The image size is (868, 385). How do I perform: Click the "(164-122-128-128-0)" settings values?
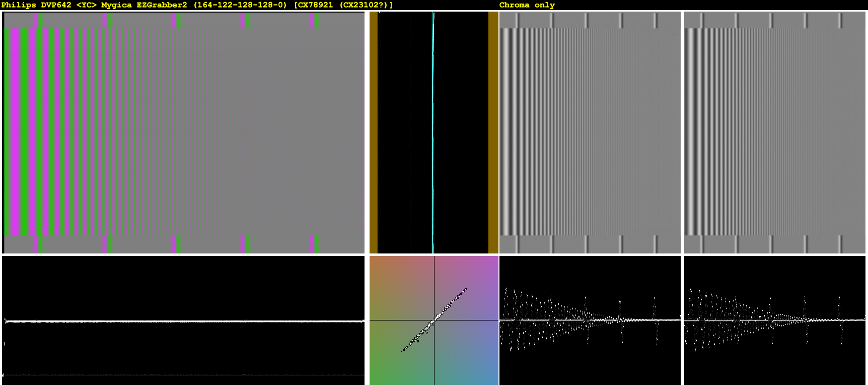(240, 5)
